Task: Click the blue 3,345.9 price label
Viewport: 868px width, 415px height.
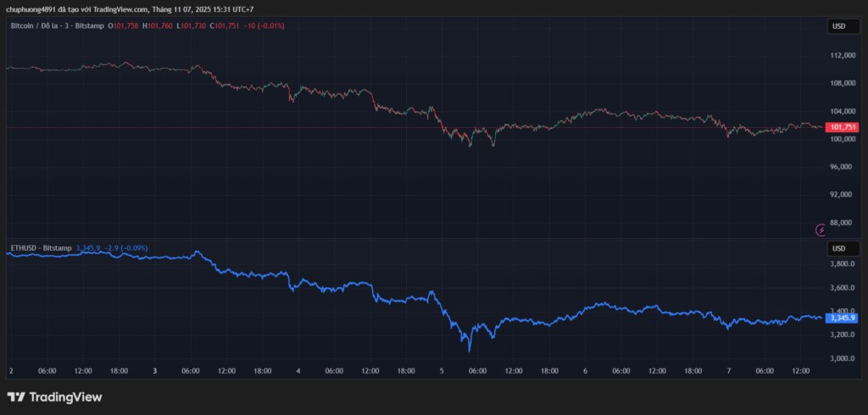Action: 843,318
